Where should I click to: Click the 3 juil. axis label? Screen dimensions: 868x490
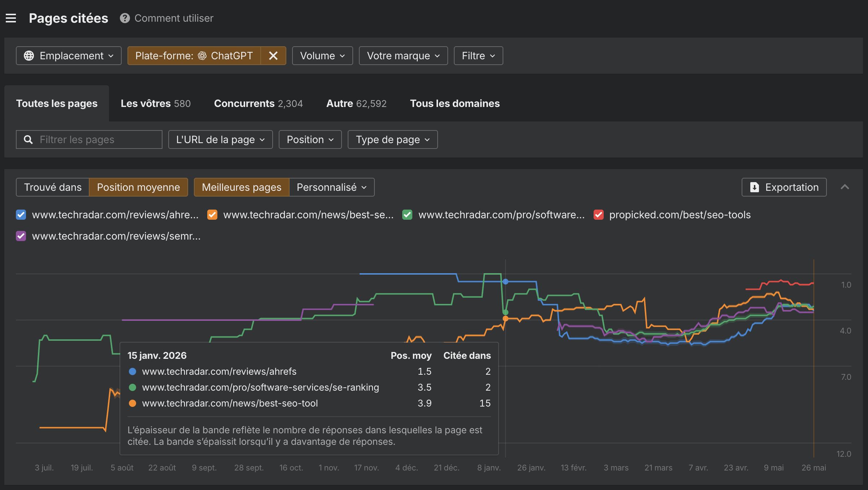[44, 468]
